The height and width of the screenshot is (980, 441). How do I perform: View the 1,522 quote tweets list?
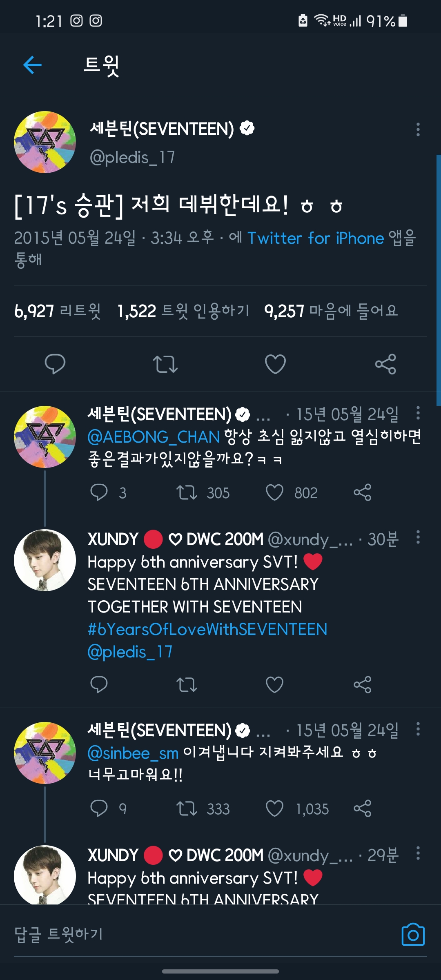[x=183, y=311]
